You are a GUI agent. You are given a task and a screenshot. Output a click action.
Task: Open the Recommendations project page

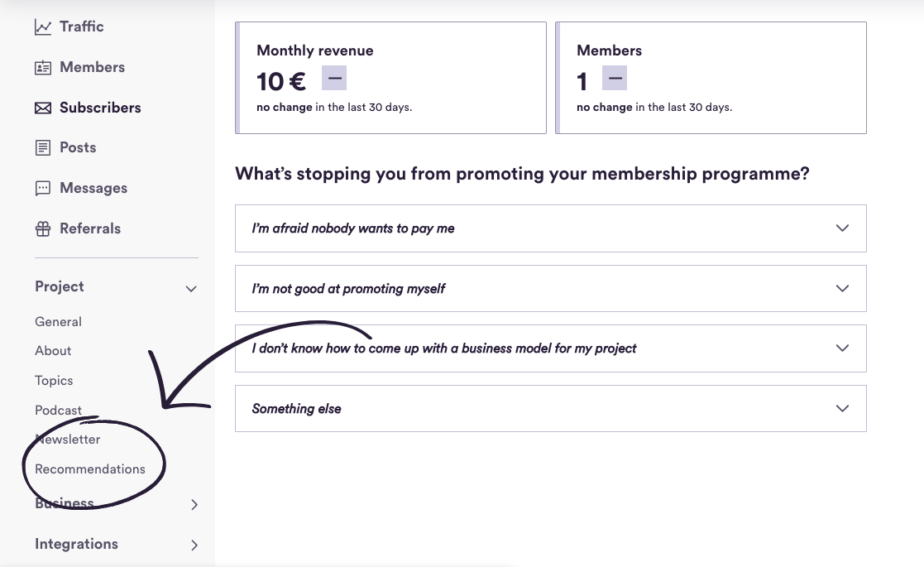[90, 469]
